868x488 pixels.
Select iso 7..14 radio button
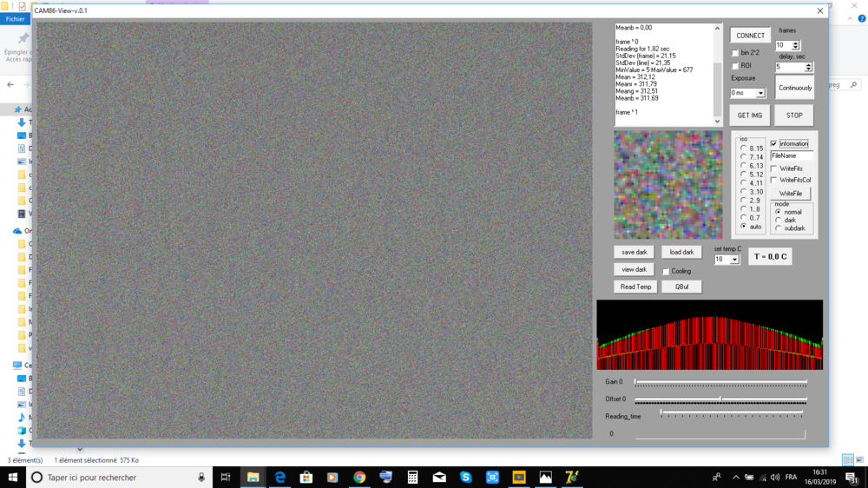[744, 157]
